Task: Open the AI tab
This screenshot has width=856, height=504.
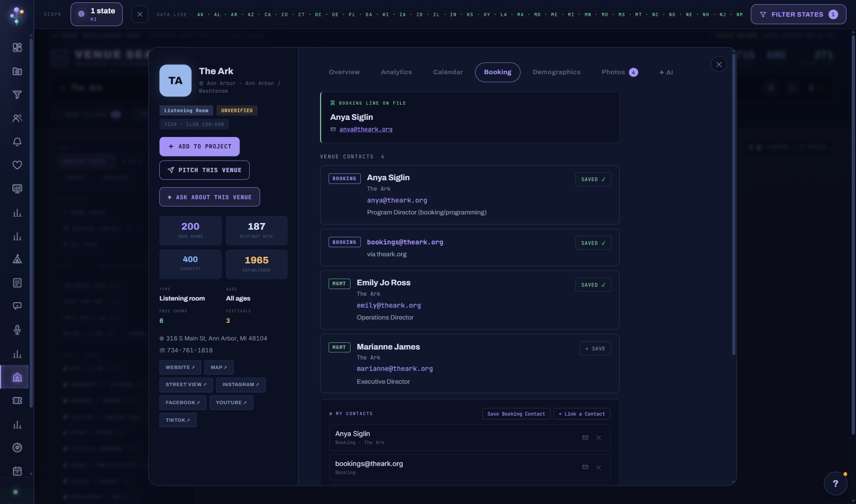Action: coord(666,72)
